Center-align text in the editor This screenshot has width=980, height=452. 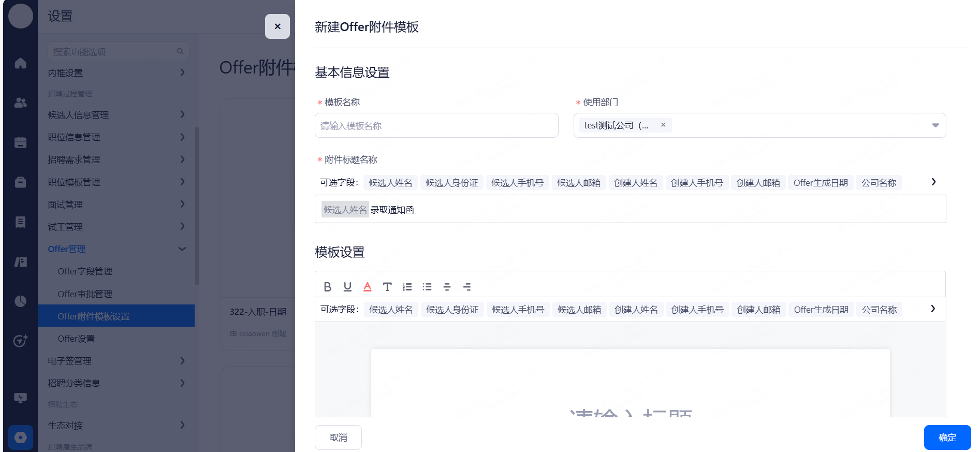[447, 287]
